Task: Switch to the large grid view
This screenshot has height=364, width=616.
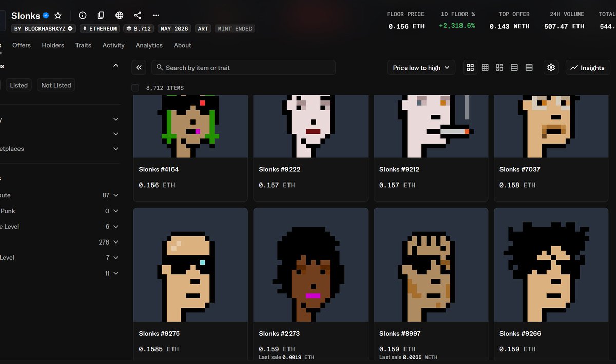Action: pos(470,68)
